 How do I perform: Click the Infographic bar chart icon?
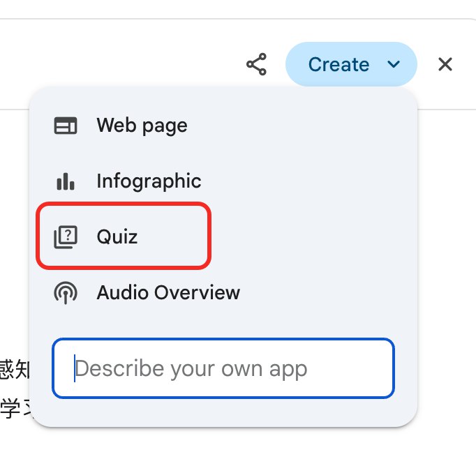66,181
